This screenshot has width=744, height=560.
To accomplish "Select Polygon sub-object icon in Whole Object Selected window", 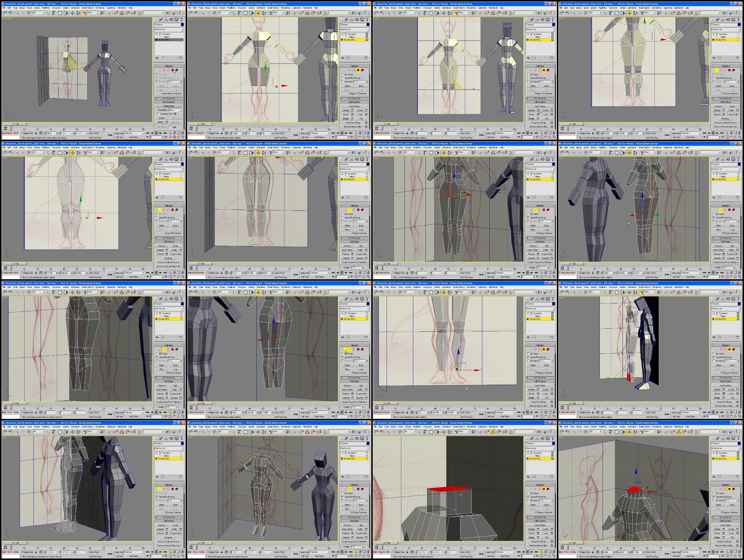I will click(172, 70).
